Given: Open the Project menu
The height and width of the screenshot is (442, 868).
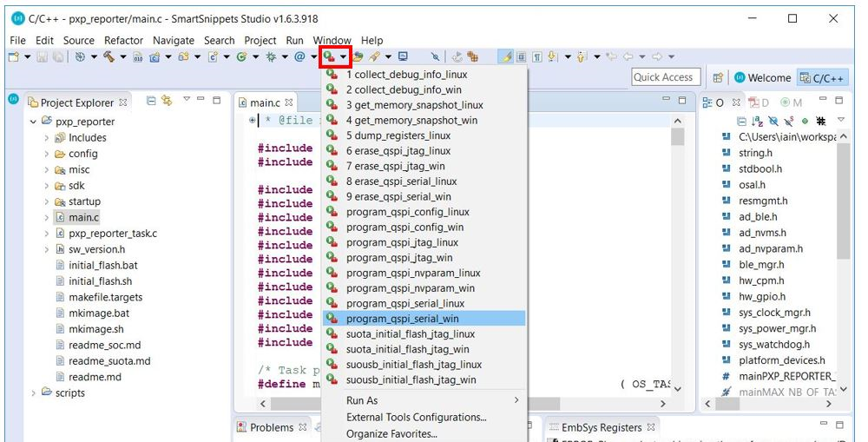Looking at the screenshot, I should pyautogui.click(x=260, y=41).
